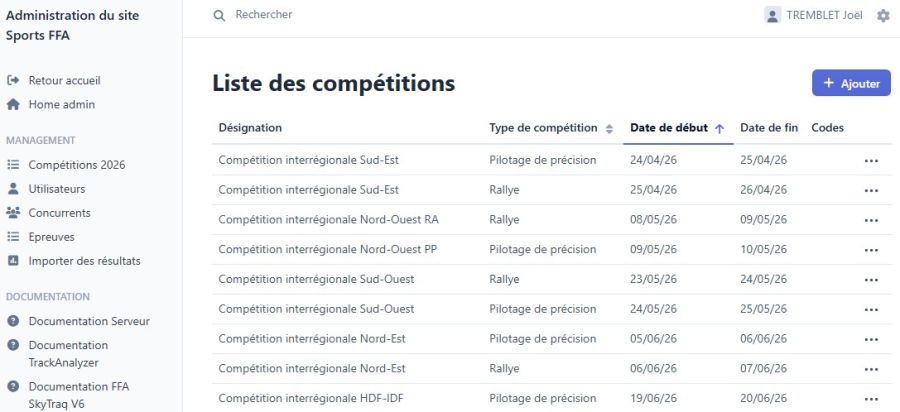Click the Concurrents group icon

tap(13, 212)
